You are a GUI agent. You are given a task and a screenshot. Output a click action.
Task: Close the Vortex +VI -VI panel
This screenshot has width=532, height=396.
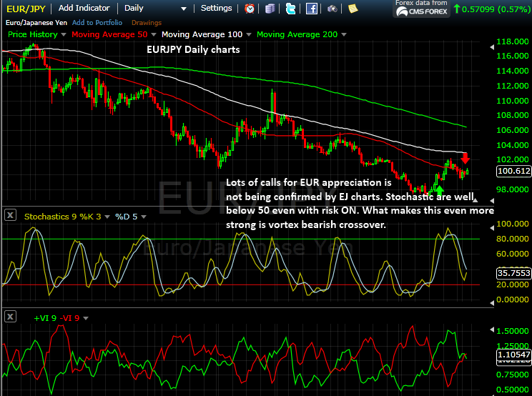11,317
